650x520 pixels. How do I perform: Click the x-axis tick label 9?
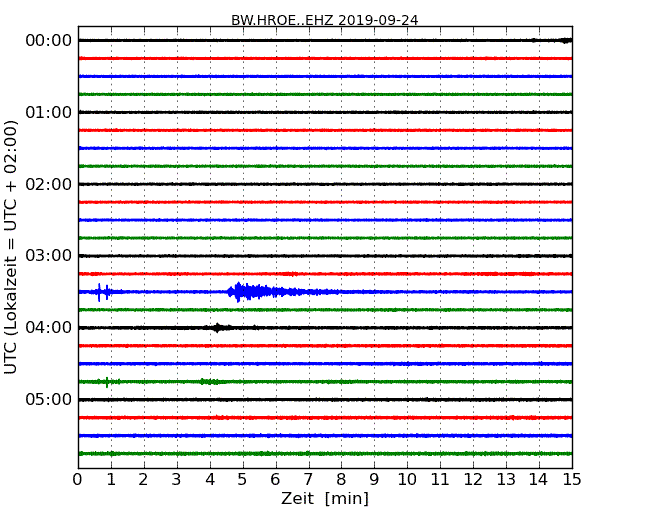click(374, 480)
